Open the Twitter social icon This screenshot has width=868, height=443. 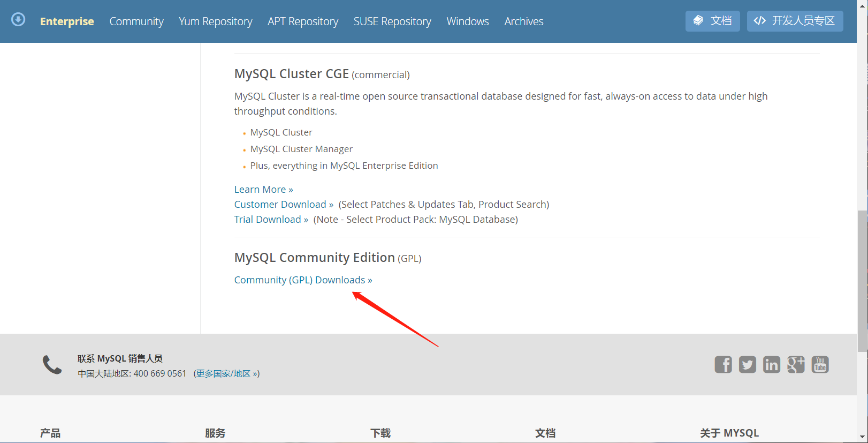click(747, 364)
